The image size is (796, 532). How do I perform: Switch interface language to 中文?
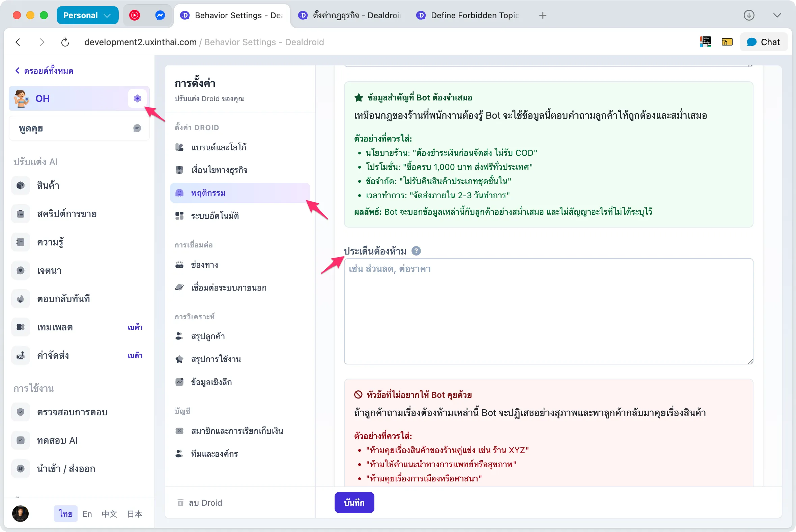[109, 514]
